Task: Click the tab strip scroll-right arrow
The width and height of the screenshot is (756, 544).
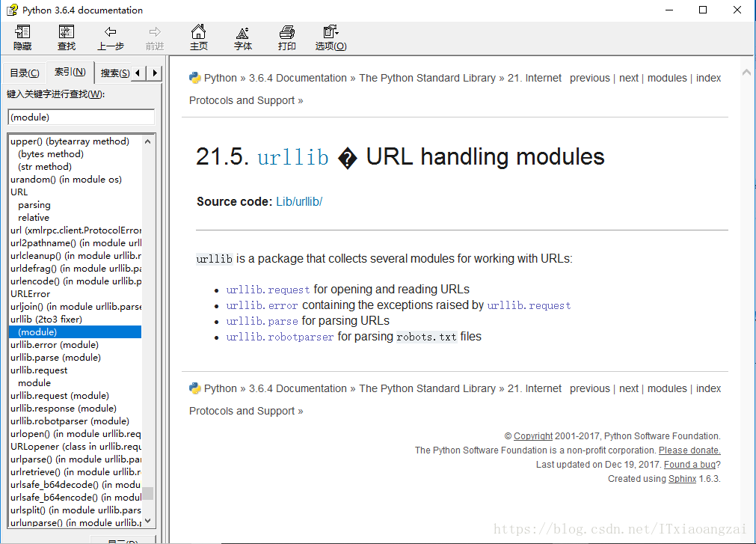Action: pos(154,73)
